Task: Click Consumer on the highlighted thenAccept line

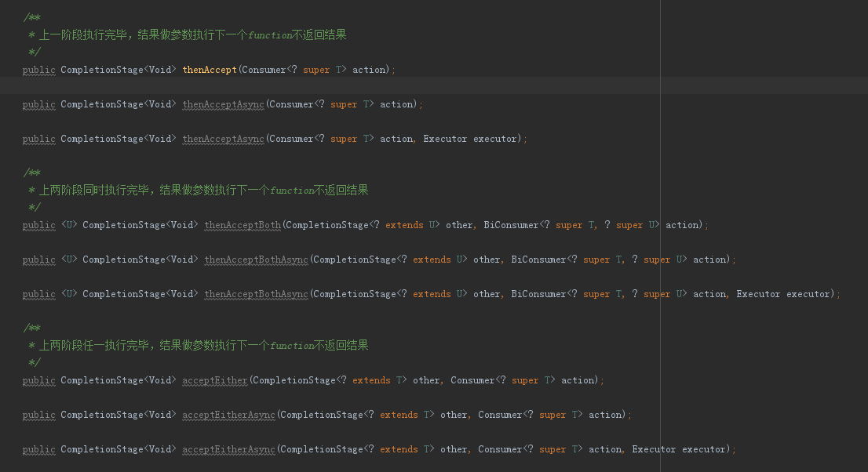Action: coord(264,70)
